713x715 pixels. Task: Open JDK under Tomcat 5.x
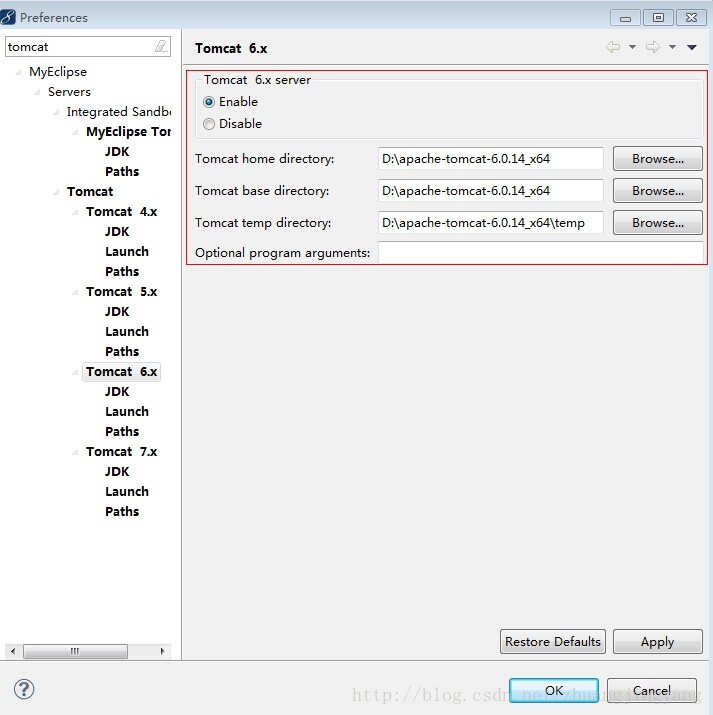tap(117, 311)
